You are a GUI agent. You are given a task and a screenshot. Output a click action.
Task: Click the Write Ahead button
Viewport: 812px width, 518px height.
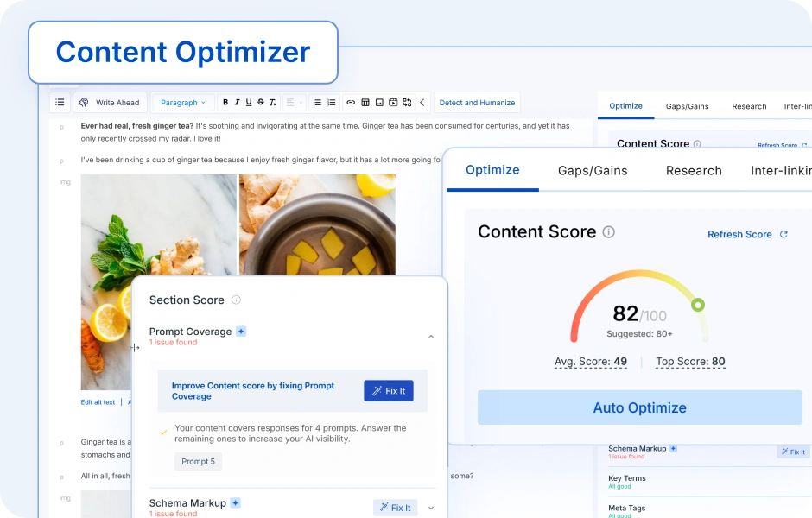point(110,103)
